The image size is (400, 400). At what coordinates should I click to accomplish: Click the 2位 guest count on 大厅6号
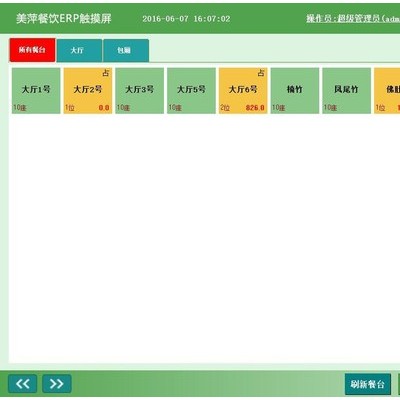[225, 108]
